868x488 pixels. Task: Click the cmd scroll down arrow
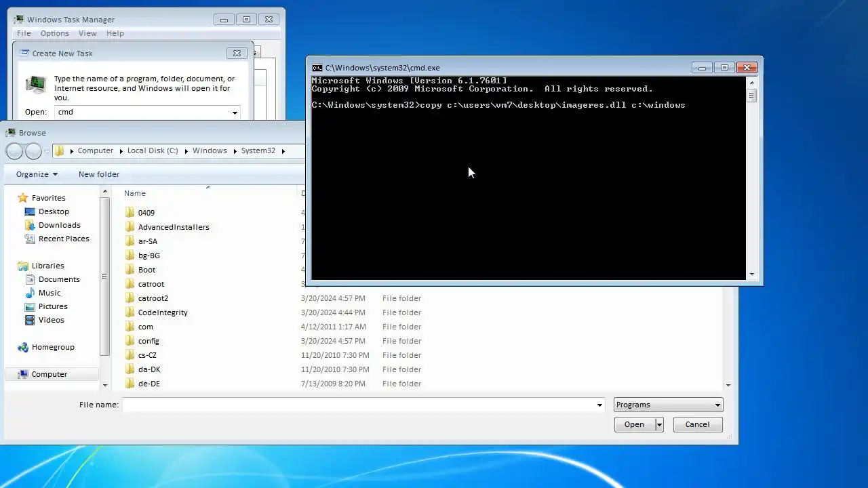click(751, 274)
